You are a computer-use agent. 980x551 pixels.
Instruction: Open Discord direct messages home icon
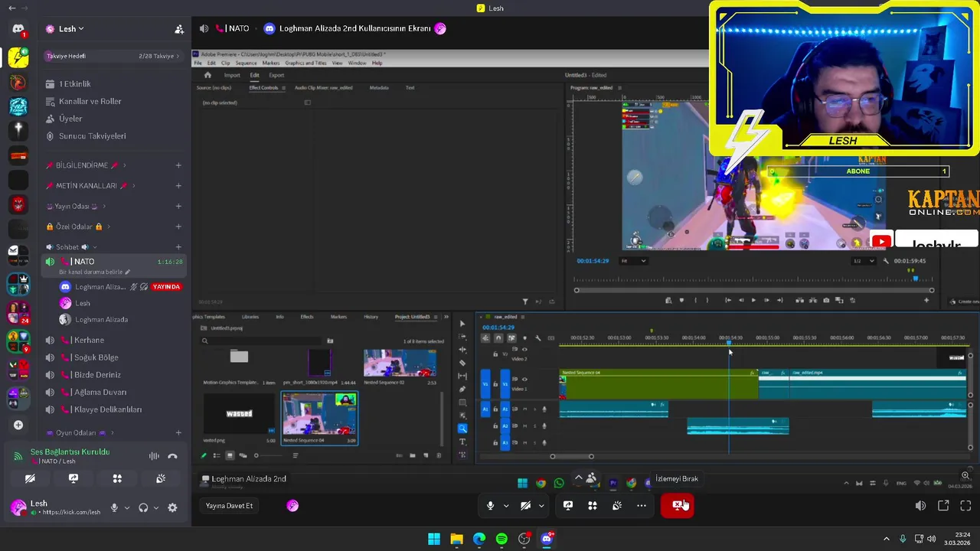point(18,29)
